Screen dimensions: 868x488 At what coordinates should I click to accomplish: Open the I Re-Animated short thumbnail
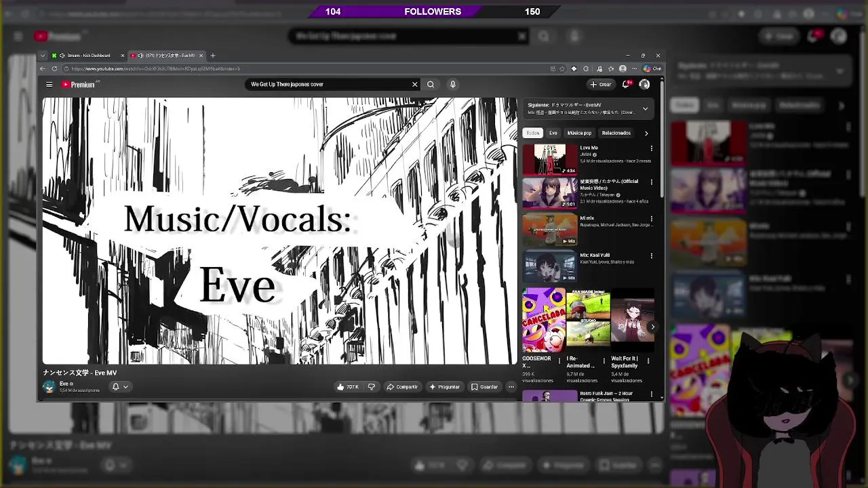click(588, 320)
